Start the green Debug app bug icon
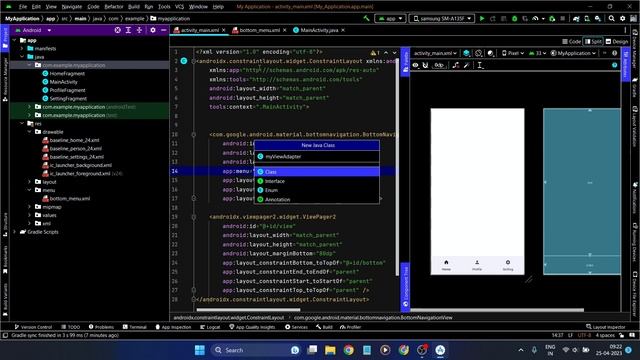This screenshot has width=640, height=360. point(514,18)
